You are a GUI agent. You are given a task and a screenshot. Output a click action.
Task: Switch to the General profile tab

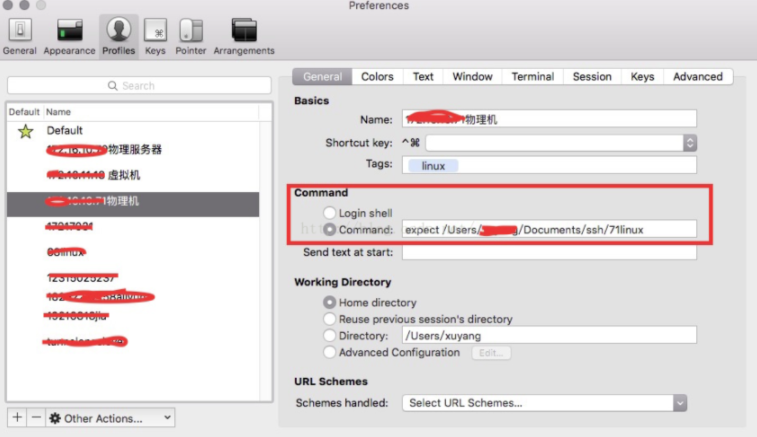click(322, 76)
